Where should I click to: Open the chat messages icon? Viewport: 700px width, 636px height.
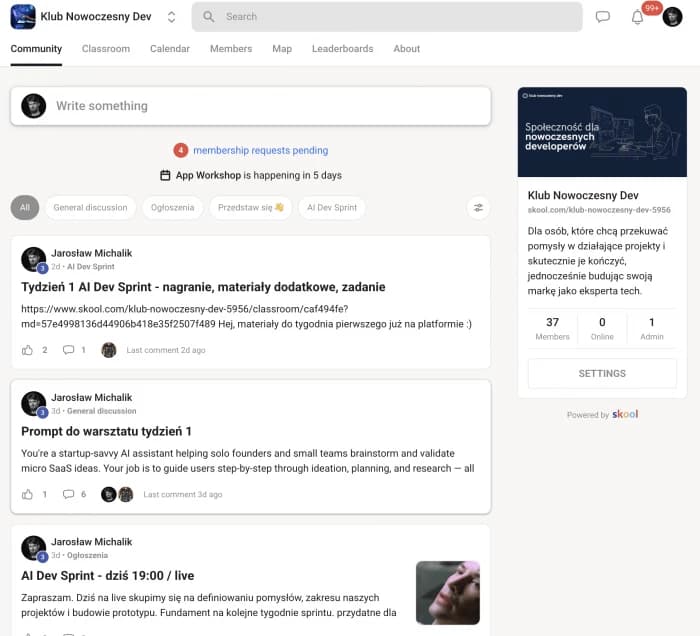coord(603,17)
